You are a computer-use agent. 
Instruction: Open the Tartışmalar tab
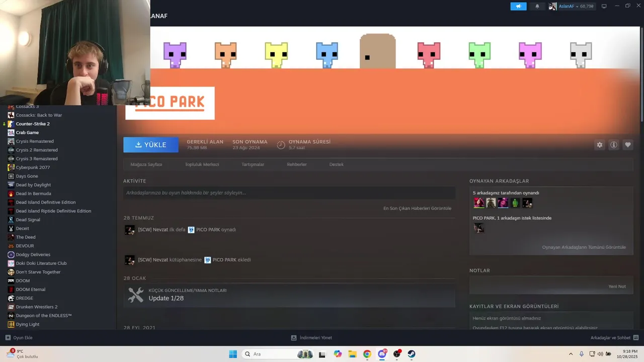click(253, 164)
